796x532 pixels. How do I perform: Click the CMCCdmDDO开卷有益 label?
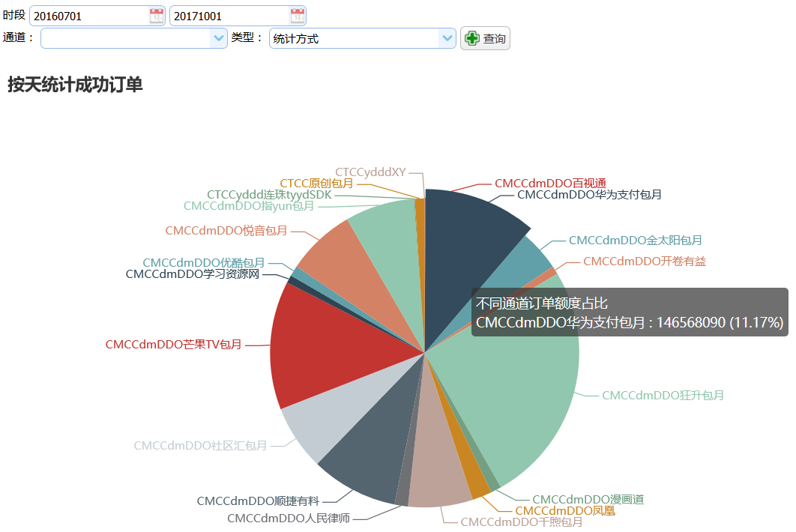[644, 262]
